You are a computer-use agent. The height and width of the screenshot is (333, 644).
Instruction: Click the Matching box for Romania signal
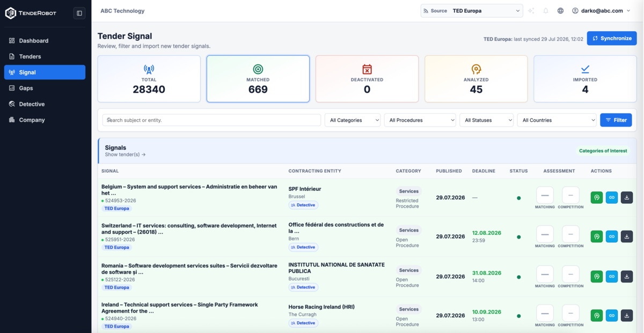(x=545, y=274)
